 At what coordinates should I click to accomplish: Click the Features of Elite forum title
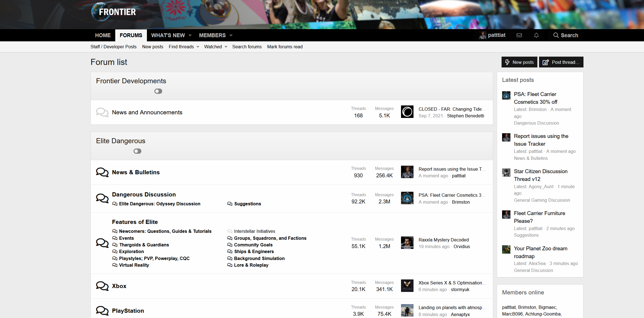point(135,222)
